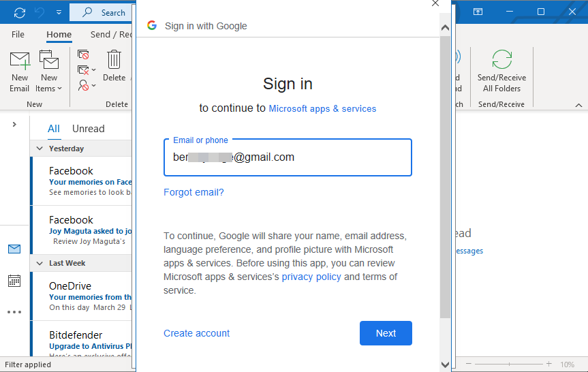Open the Clean Up dropdown arrow

click(94, 69)
